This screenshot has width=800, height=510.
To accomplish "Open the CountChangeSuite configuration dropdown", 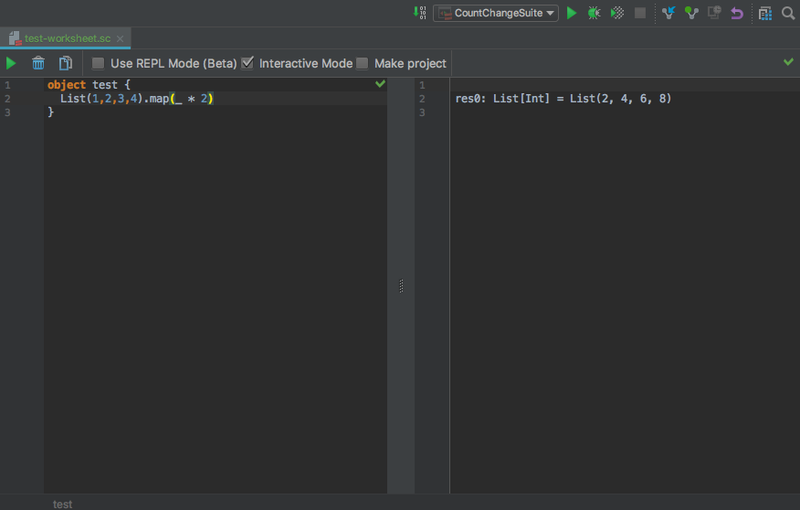I will click(495, 13).
